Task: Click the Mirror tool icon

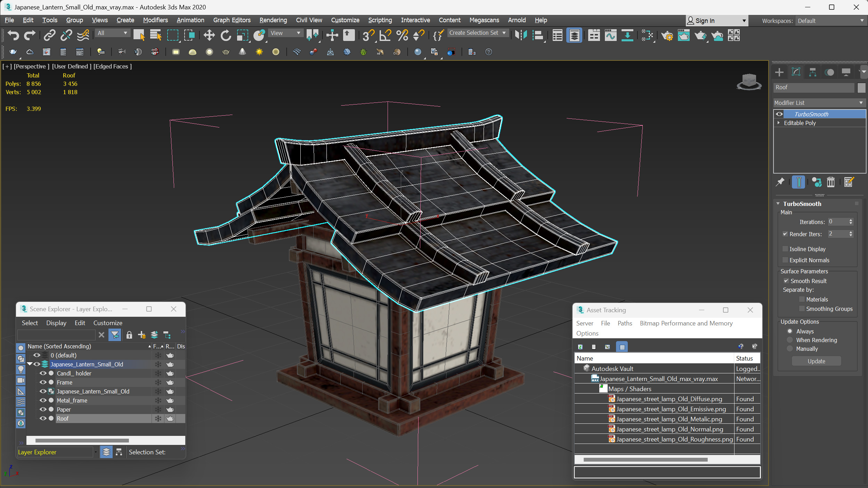Action: pos(521,35)
